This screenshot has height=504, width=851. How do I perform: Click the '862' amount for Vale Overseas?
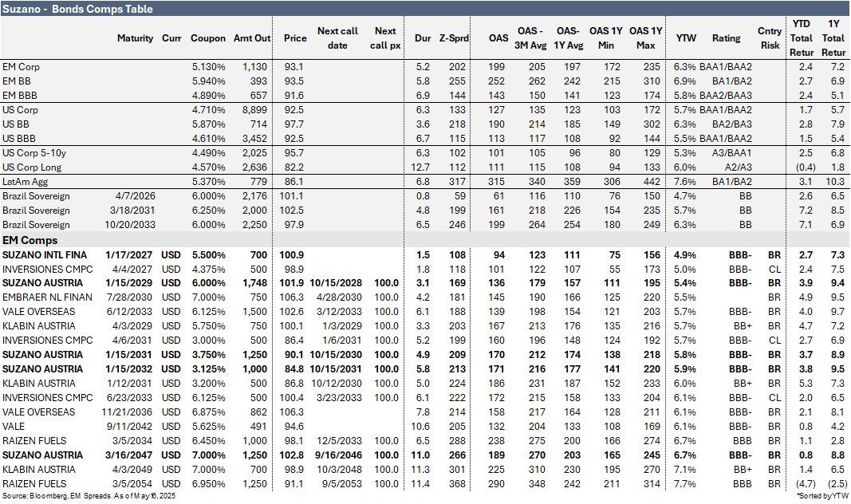[x=258, y=412]
